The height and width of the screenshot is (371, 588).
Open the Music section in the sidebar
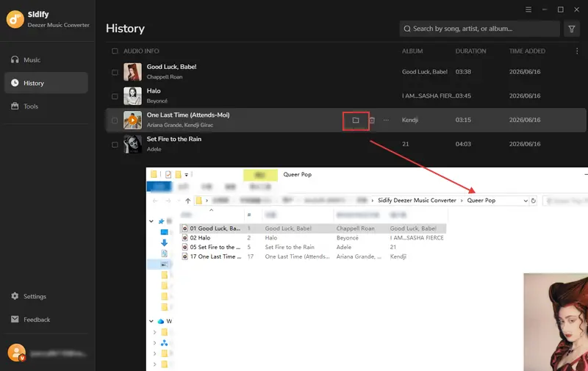(x=46, y=60)
